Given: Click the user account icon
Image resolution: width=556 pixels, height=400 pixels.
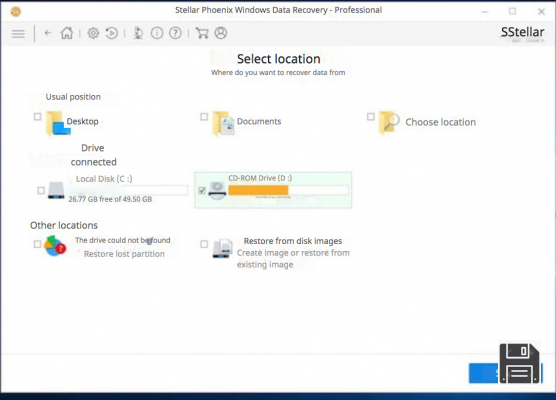Looking at the screenshot, I should tap(221, 33).
